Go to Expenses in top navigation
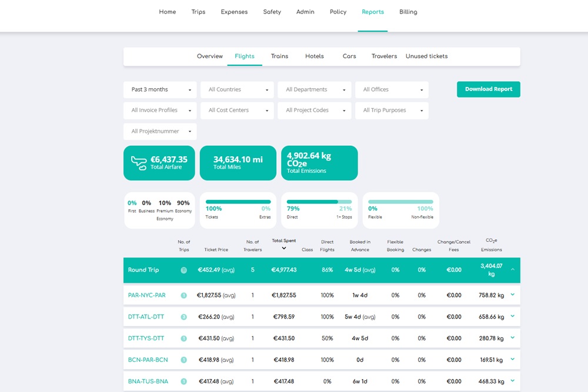 (234, 12)
